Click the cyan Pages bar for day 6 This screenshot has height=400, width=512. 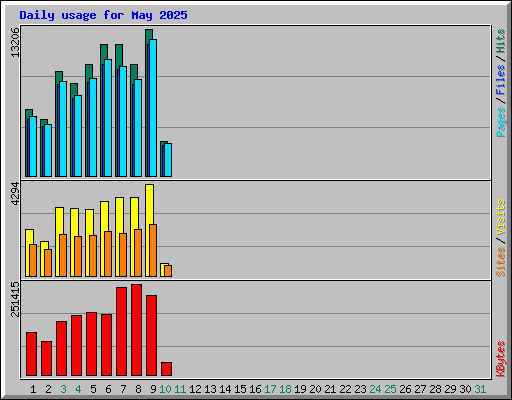pos(108,118)
